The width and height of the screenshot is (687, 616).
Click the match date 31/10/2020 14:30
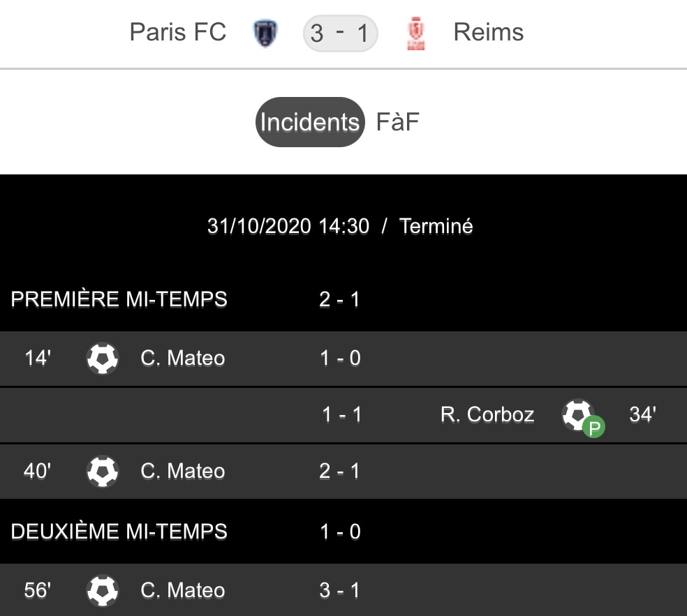pos(288,226)
